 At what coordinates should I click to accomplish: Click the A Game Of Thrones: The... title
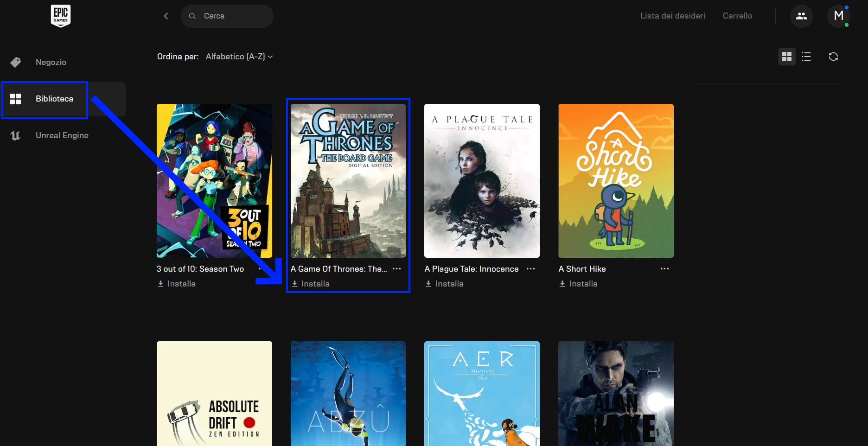(x=338, y=269)
